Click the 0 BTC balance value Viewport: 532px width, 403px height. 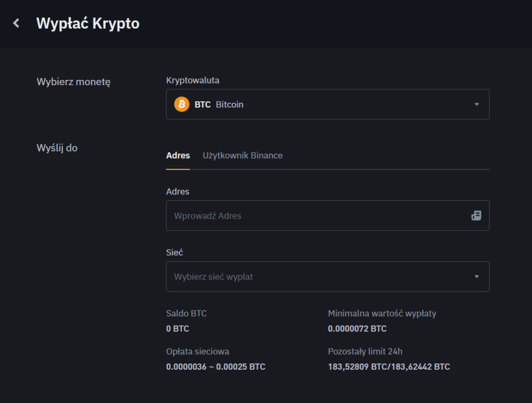coord(178,329)
